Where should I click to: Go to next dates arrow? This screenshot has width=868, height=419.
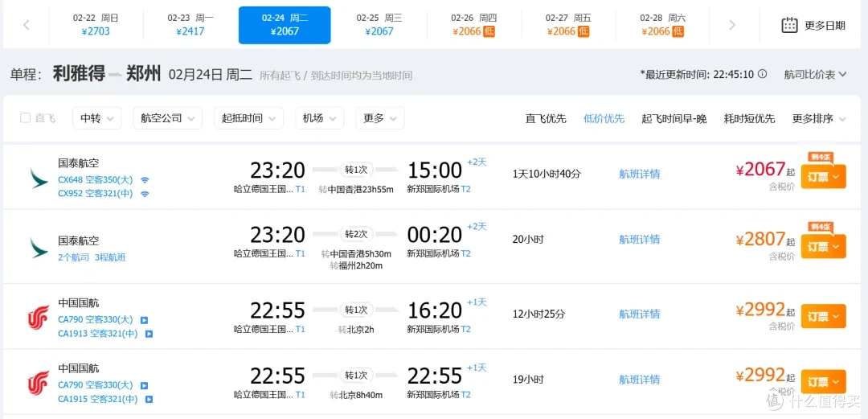point(732,25)
